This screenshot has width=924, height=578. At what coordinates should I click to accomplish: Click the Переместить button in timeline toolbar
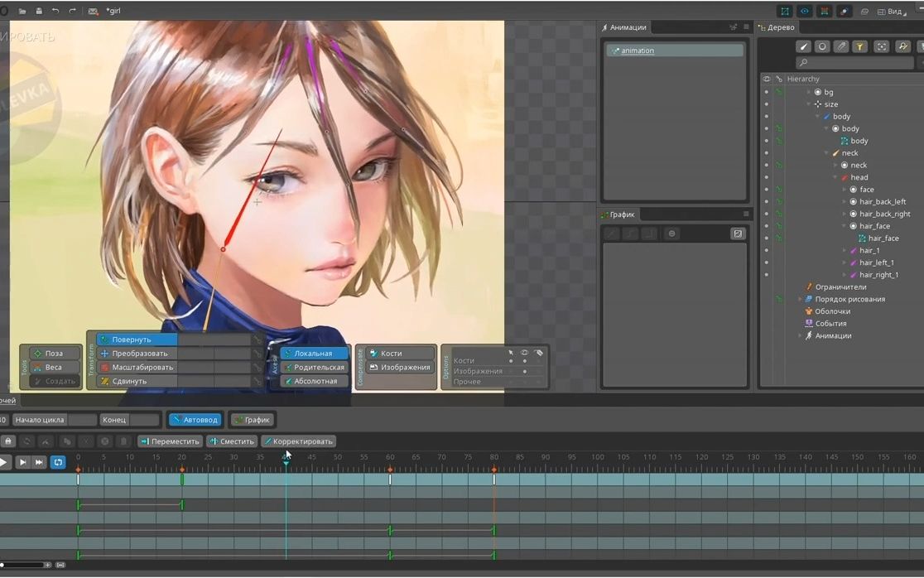coord(170,441)
